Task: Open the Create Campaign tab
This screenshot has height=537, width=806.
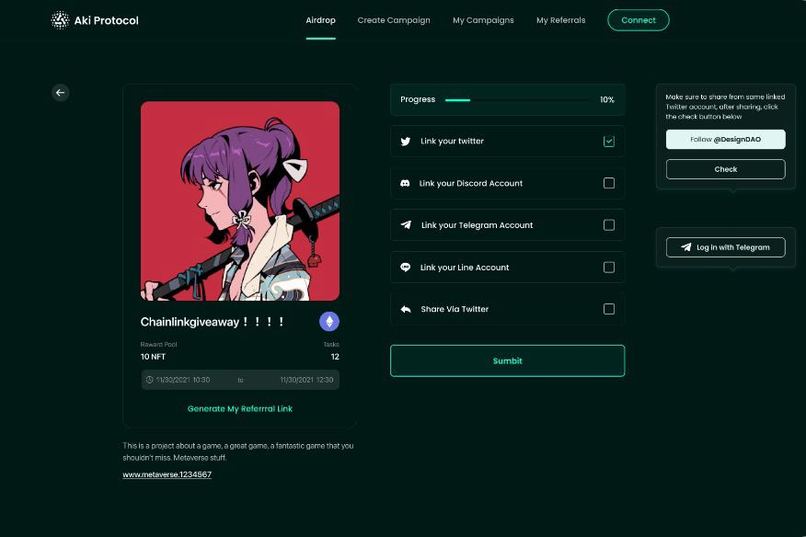Action: 394,20
